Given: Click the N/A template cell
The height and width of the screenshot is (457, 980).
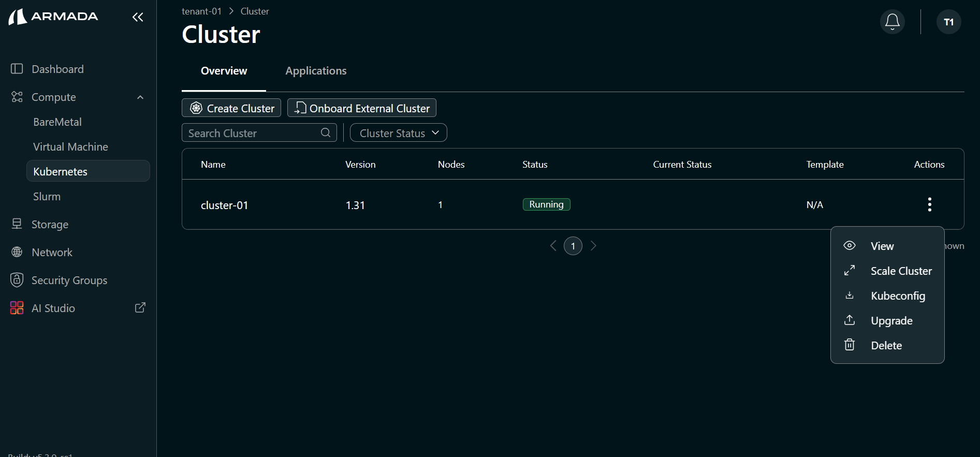Looking at the screenshot, I should coord(814,205).
